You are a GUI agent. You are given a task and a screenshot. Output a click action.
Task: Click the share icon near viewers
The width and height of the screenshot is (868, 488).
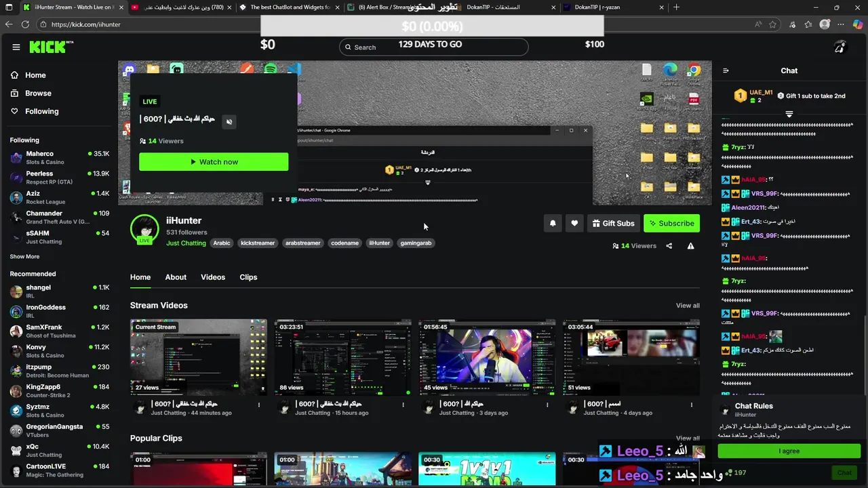(x=669, y=246)
